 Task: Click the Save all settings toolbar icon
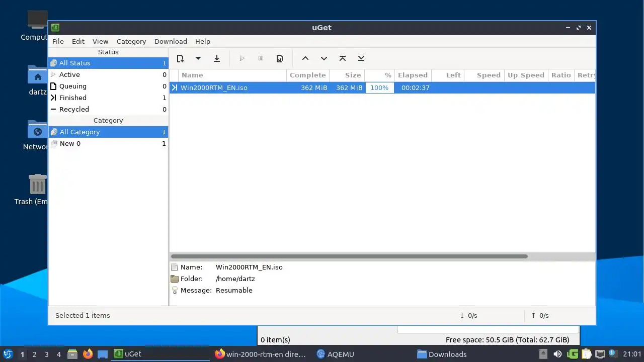tap(217, 59)
